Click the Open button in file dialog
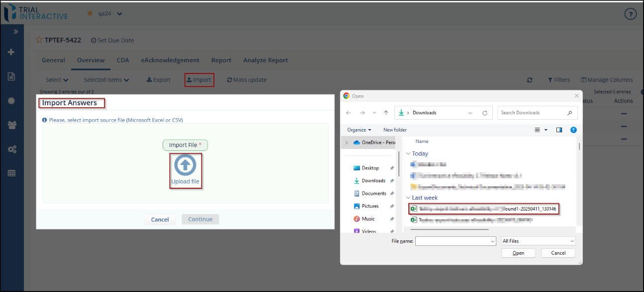The image size is (644, 292). tap(518, 253)
